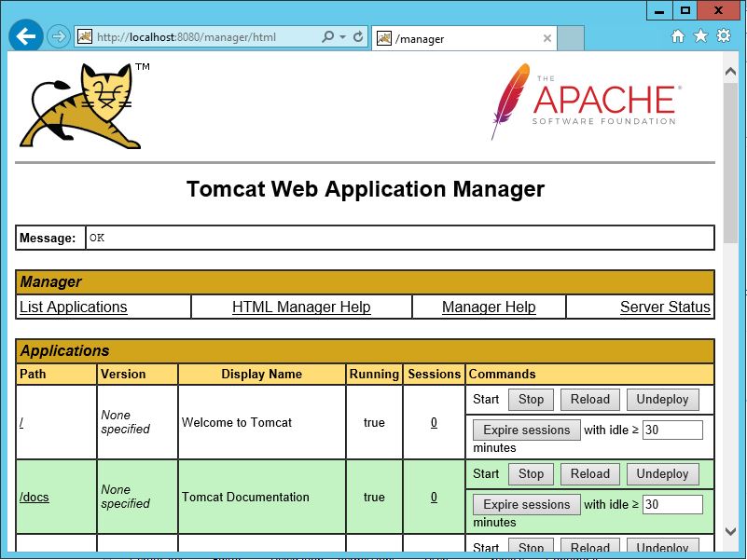747x560 pixels.
Task: Undeploy the Tomcat Documentation application
Action: point(663,473)
